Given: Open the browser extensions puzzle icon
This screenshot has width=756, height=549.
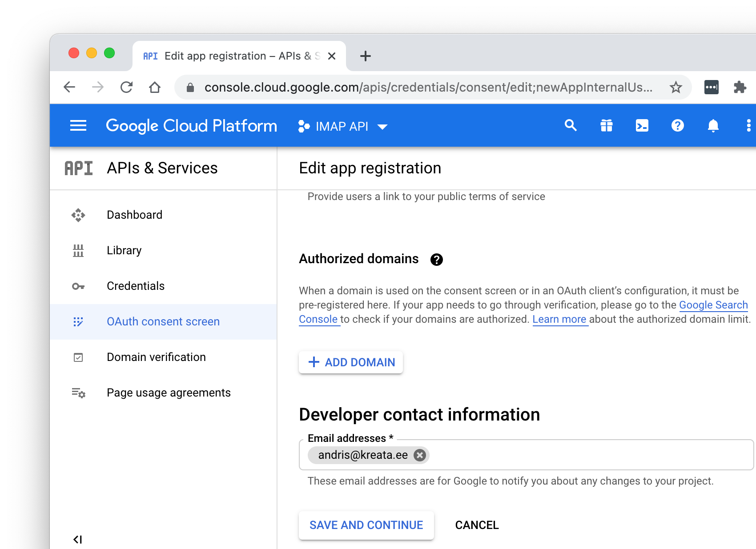Looking at the screenshot, I should tap(740, 87).
